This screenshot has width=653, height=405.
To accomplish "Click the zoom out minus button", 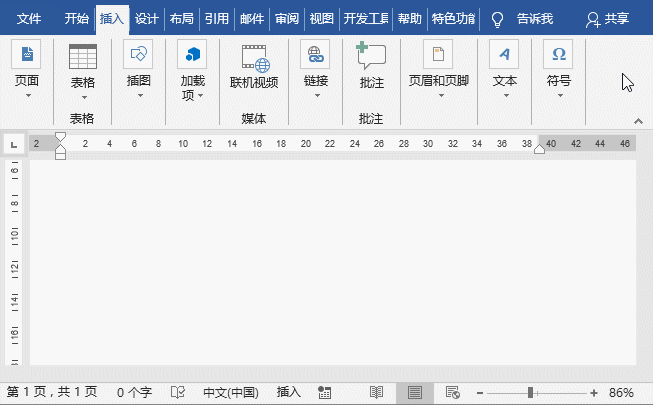I will pyautogui.click(x=480, y=392).
